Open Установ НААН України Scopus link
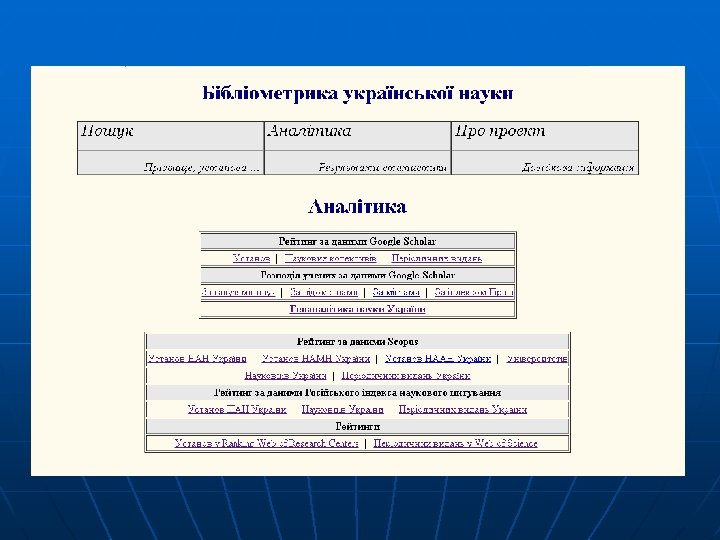 coord(438,359)
